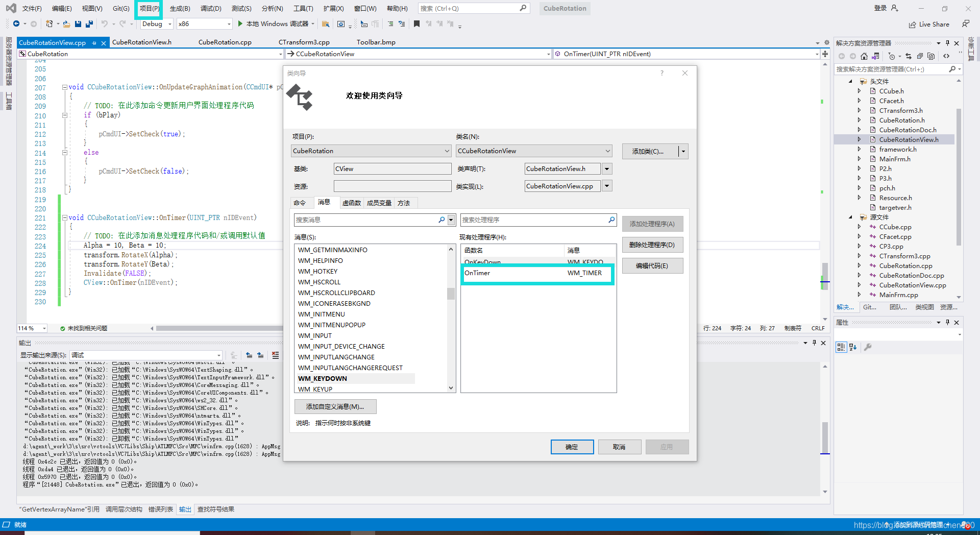Switch to the Toolbar.bmp editor tab

pos(376,42)
